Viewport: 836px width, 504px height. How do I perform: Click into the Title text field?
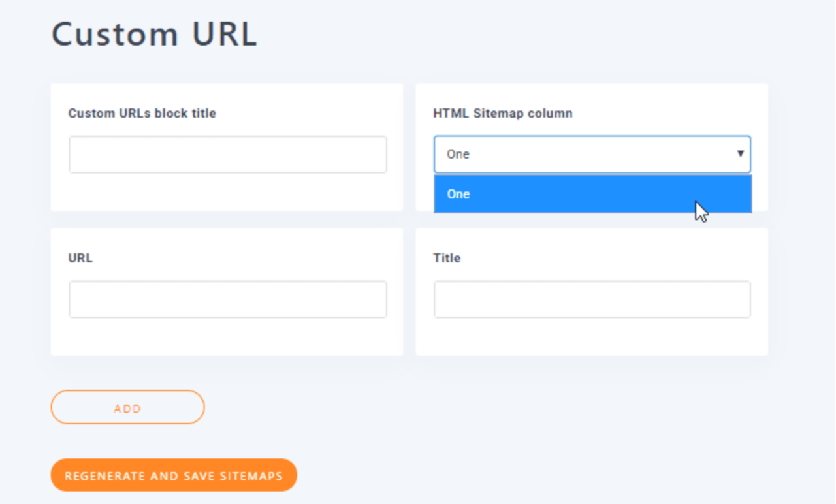[592, 300]
